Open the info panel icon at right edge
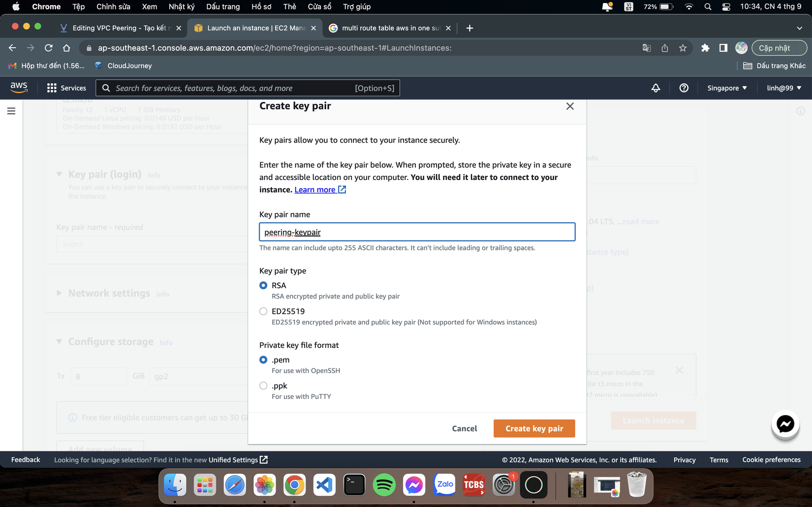This screenshot has height=507, width=812. [801, 111]
